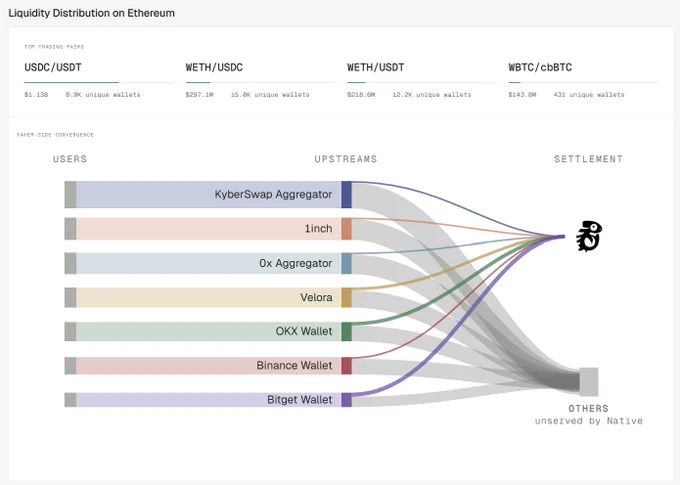Select the WETH/USDT trading pair
The image size is (680, 485).
tap(376, 67)
